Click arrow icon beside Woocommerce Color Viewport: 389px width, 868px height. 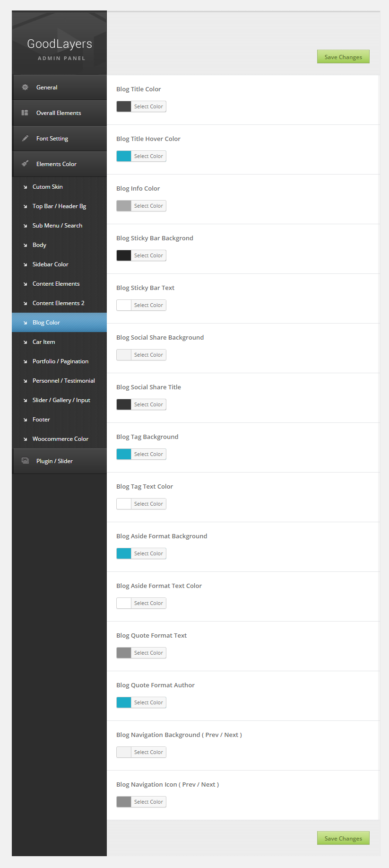click(25, 439)
